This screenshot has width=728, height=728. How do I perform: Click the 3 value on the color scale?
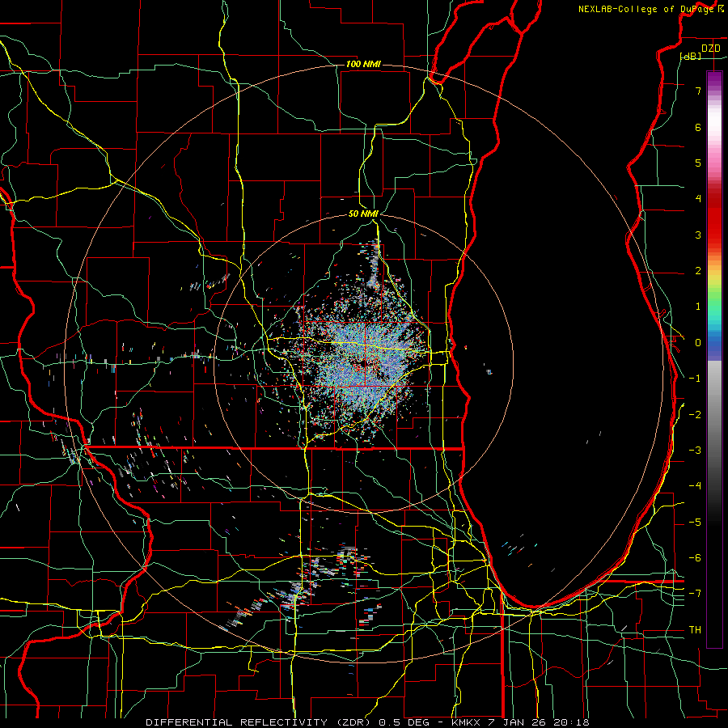(698, 235)
